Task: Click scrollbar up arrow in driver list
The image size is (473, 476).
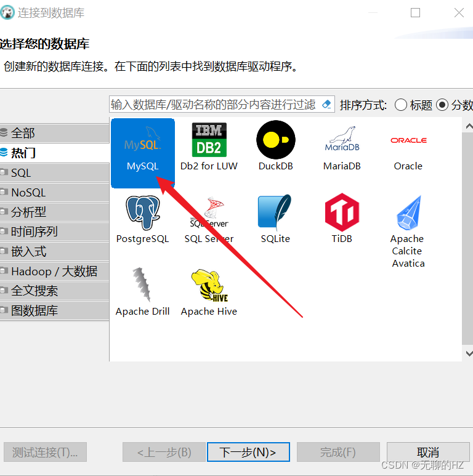Action: pyautogui.click(x=469, y=126)
